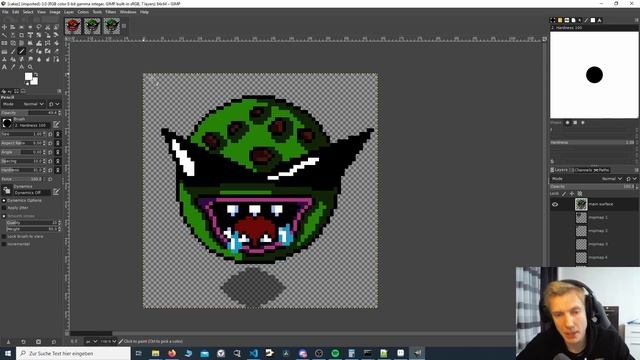Click the horizontal canvas scrollbar
The width and height of the screenshot is (640, 360).
292,333
